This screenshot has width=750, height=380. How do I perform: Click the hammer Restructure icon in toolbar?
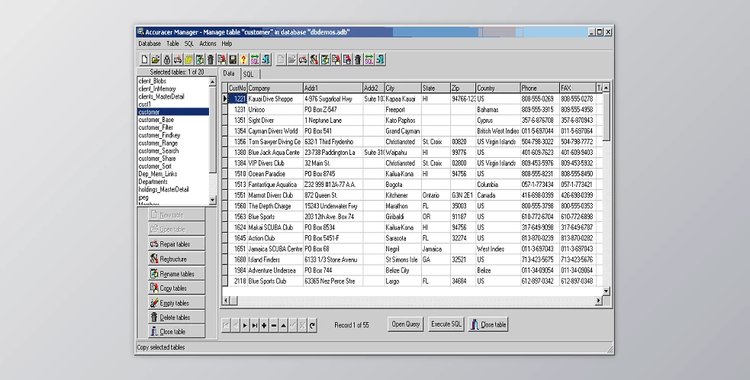(x=313, y=59)
